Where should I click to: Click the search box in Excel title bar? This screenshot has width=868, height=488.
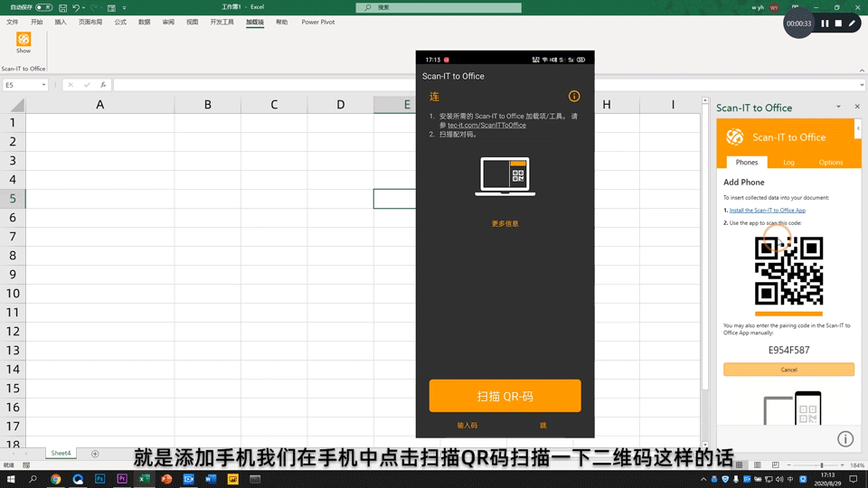439,7
